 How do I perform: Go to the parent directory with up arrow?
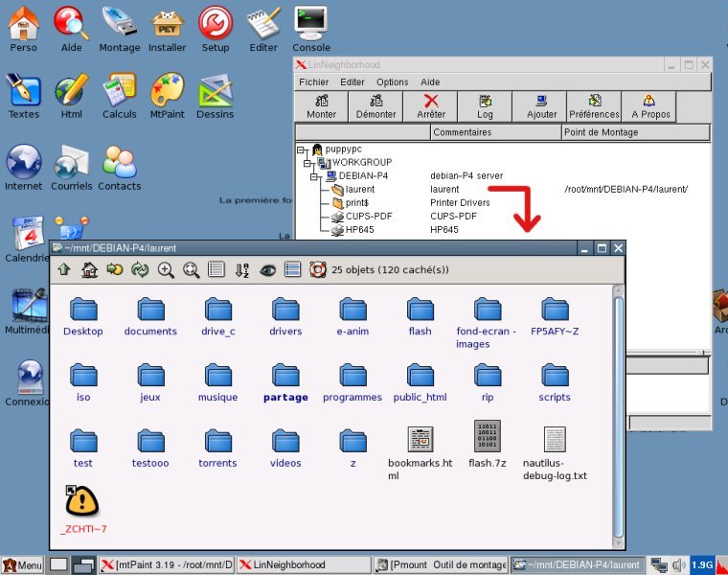(64, 270)
